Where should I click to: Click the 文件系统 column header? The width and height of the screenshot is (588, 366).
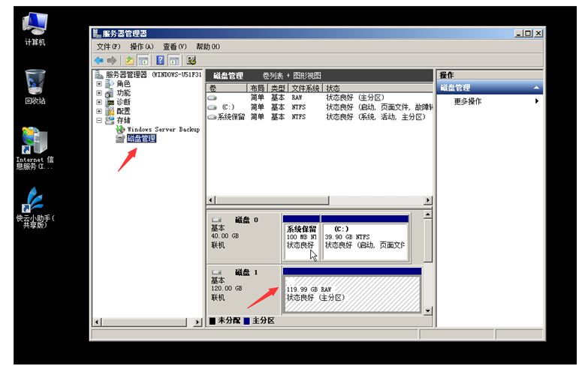click(x=306, y=88)
